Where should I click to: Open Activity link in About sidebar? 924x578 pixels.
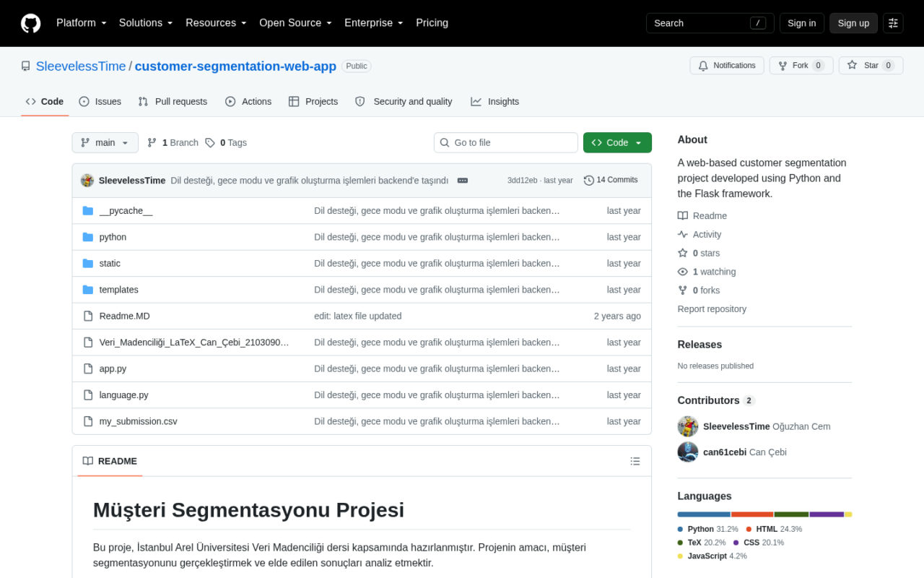[699, 235]
